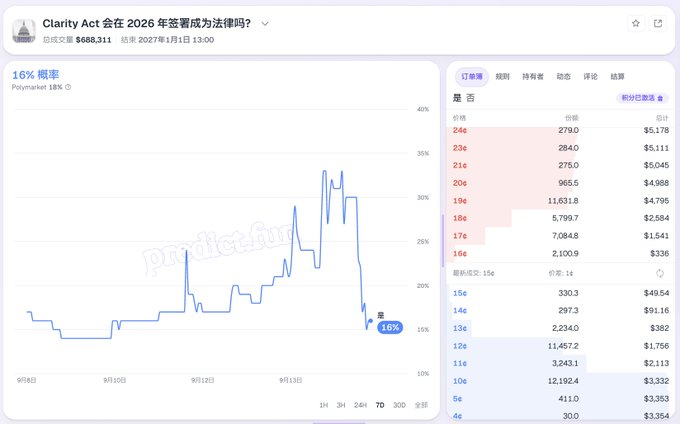Viewport: 680px width, 424px height.
Task: Click the Polymarket 18% info icon
Action: pyautogui.click(x=68, y=87)
